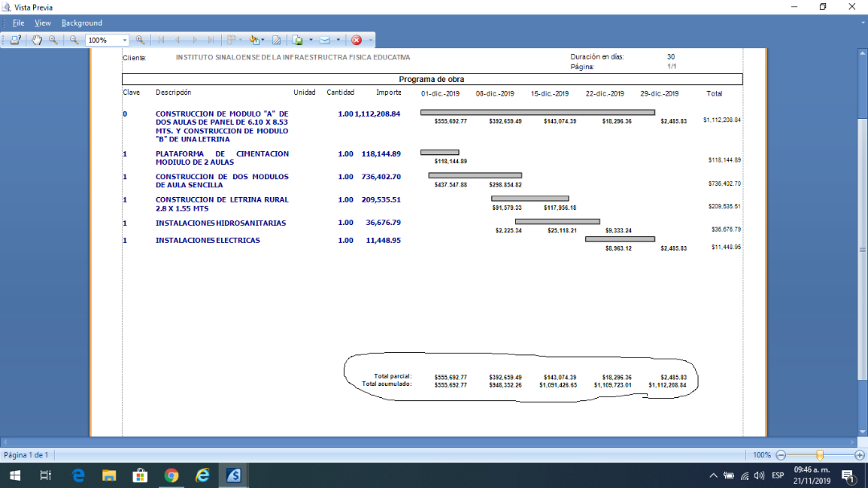Close preview with the red X icon
Viewport: 868px width, 488px height.
(356, 39)
